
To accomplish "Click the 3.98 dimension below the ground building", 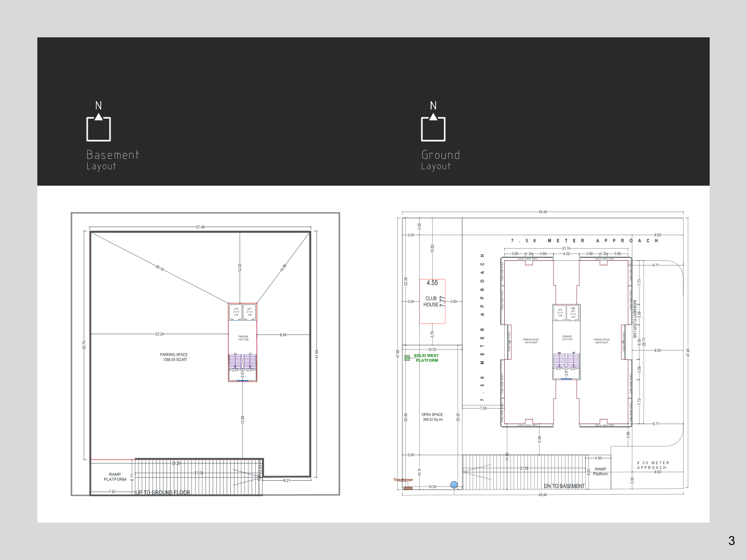I will (x=628, y=435).
